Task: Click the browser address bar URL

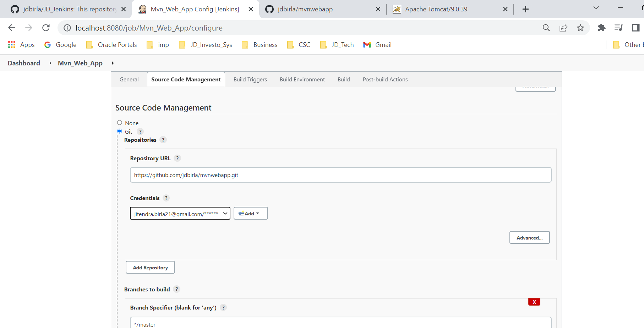Action: (x=149, y=28)
